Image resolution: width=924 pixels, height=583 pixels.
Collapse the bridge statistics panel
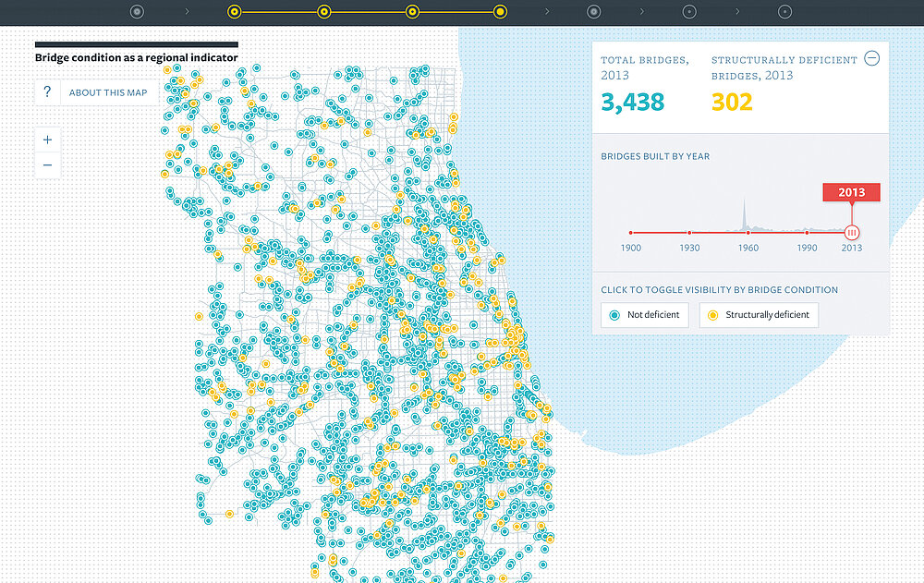point(871,59)
